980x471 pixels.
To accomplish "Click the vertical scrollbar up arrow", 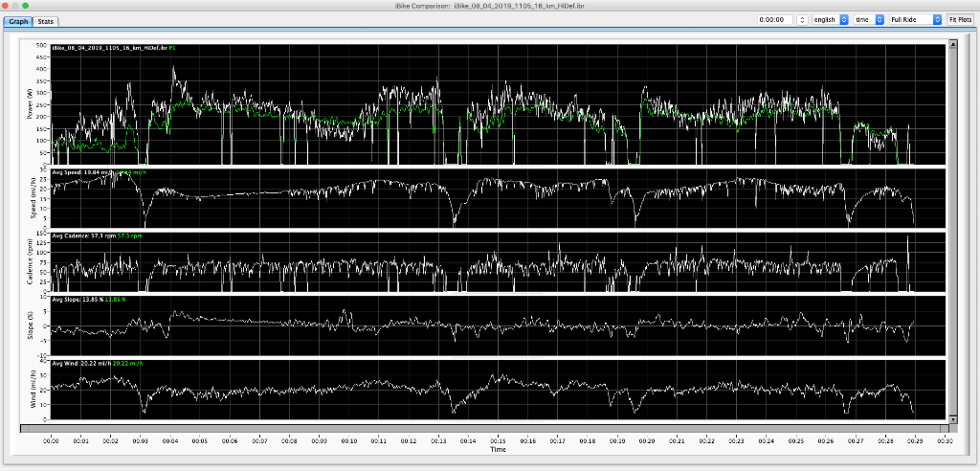I will 952,44.
